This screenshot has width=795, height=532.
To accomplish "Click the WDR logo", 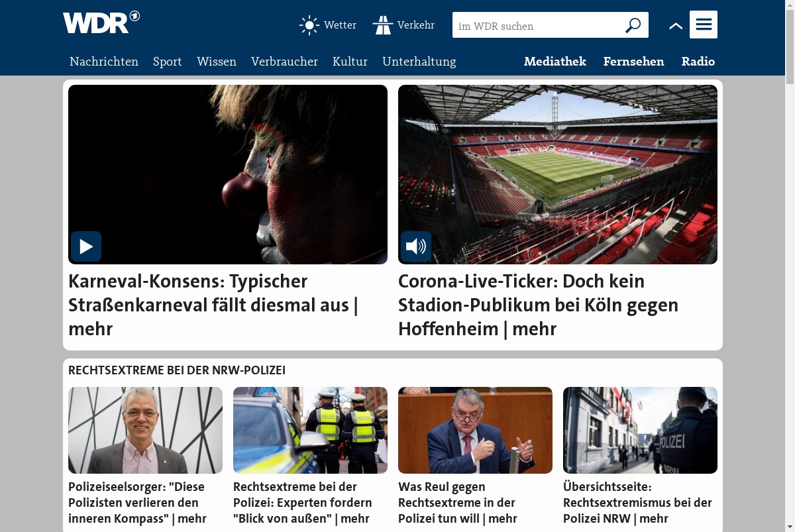I will click(x=101, y=23).
